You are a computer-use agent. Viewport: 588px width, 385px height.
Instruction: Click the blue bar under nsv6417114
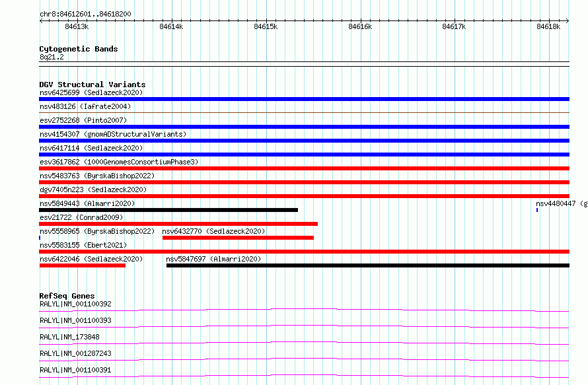click(x=304, y=155)
